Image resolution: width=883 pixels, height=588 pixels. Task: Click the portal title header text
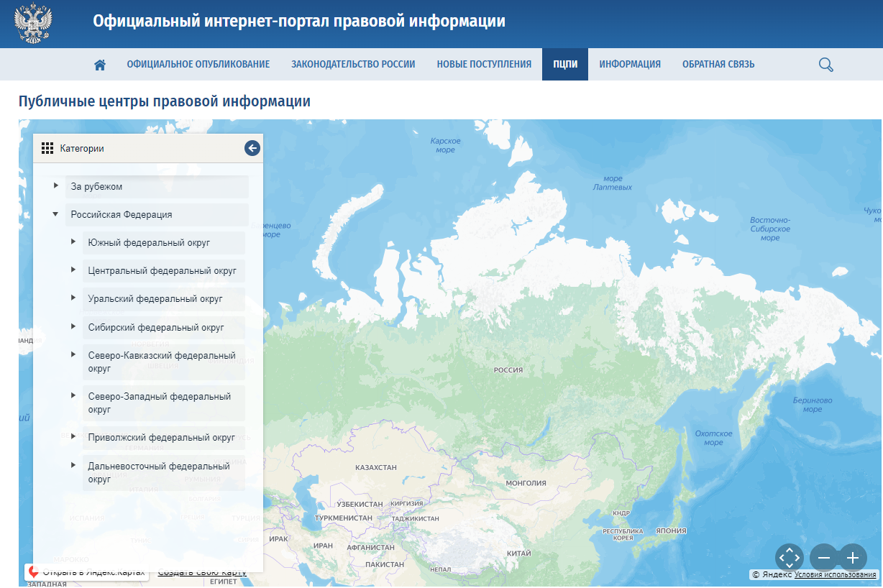pyautogui.click(x=299, y=22)
